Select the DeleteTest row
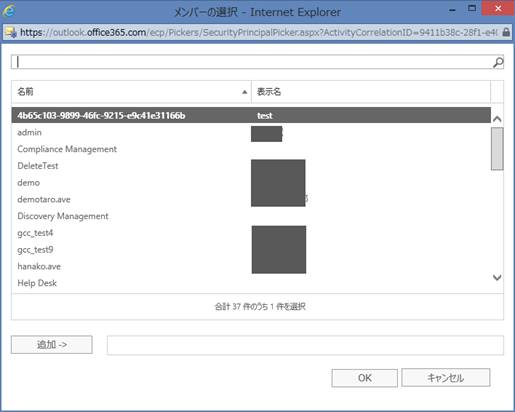 (251, 166)
